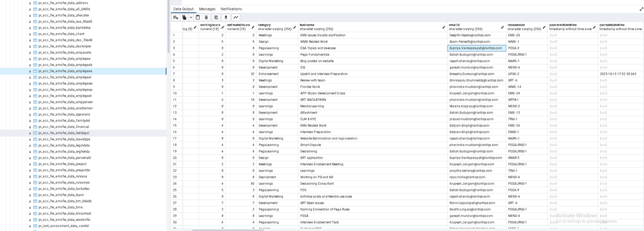644x231 pixels.
Task: Switch to the Notifications tab
Action: pos(231,9)
